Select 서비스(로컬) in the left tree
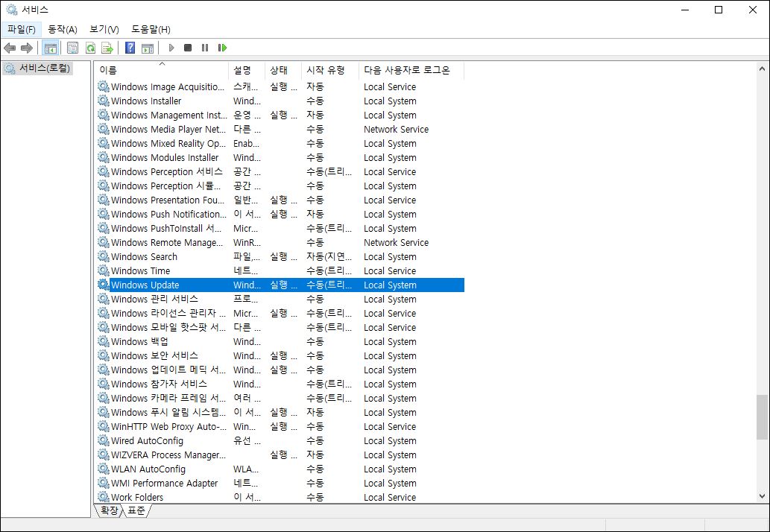This screenshot has width=770, height=532. pyautogui.click(x=45, y=69)
